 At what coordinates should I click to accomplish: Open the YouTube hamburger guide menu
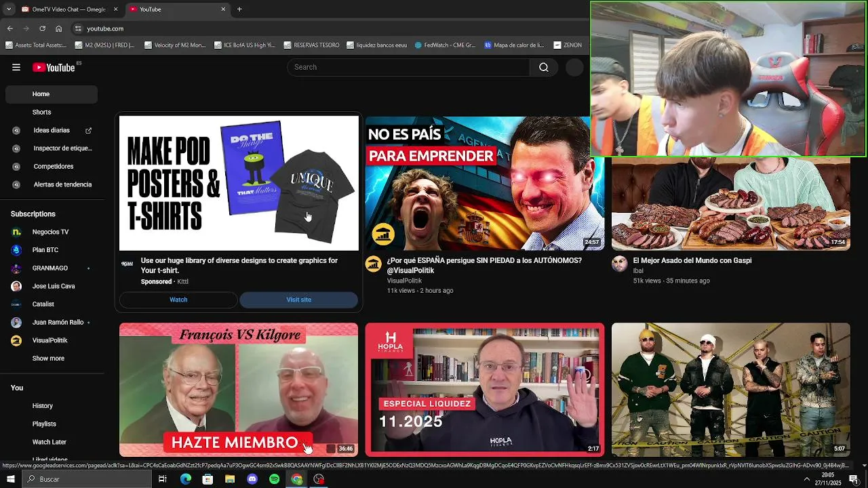pyautogui.click(x=16, y=67)
